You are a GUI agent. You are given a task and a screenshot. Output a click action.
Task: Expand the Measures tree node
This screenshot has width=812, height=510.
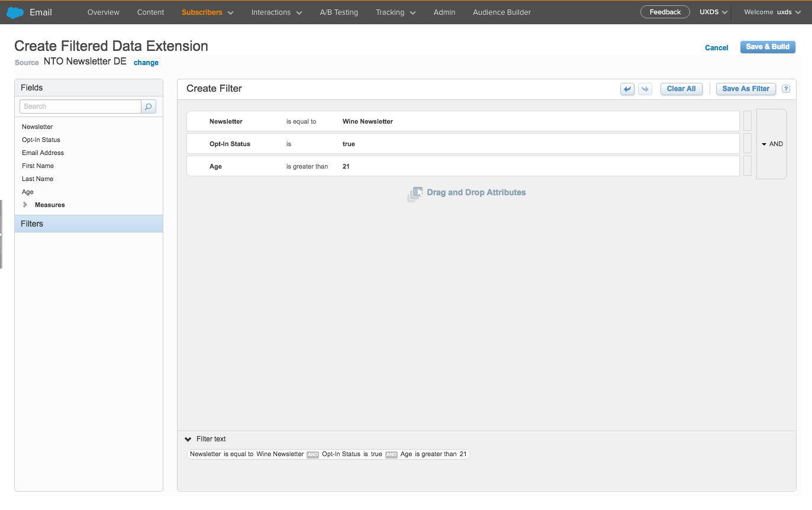click(x=25, y=205)
